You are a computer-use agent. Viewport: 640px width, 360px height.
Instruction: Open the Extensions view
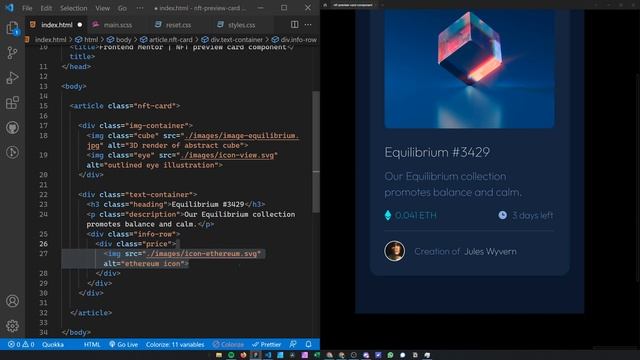[12, 102]
